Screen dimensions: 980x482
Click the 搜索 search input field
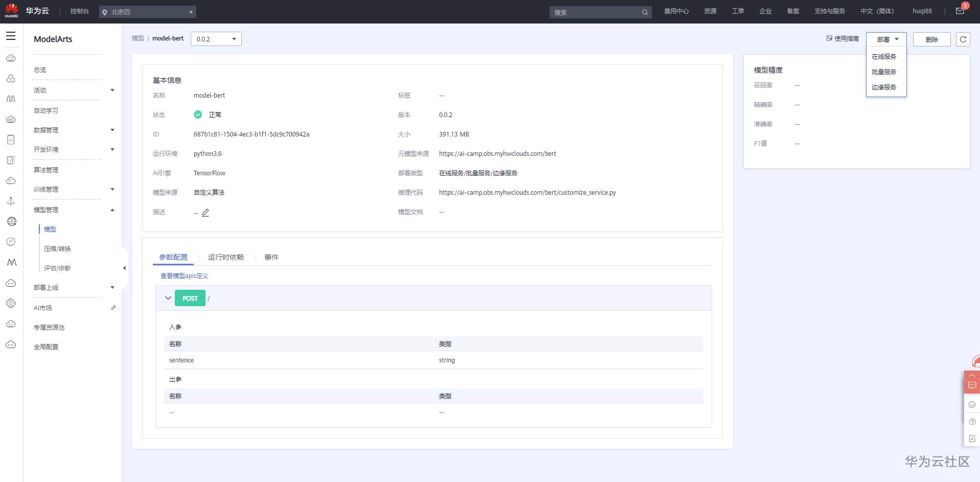click(x=600, y=12)
